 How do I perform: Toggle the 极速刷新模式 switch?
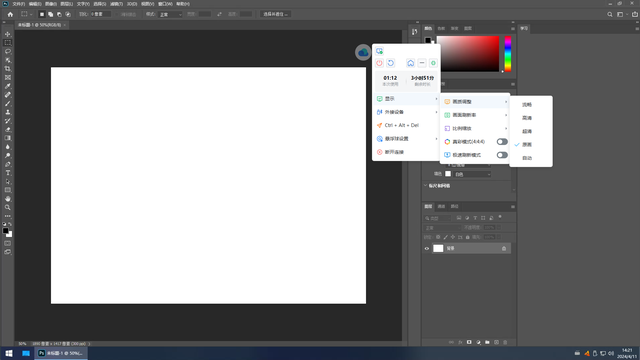[x=502, y=155]
